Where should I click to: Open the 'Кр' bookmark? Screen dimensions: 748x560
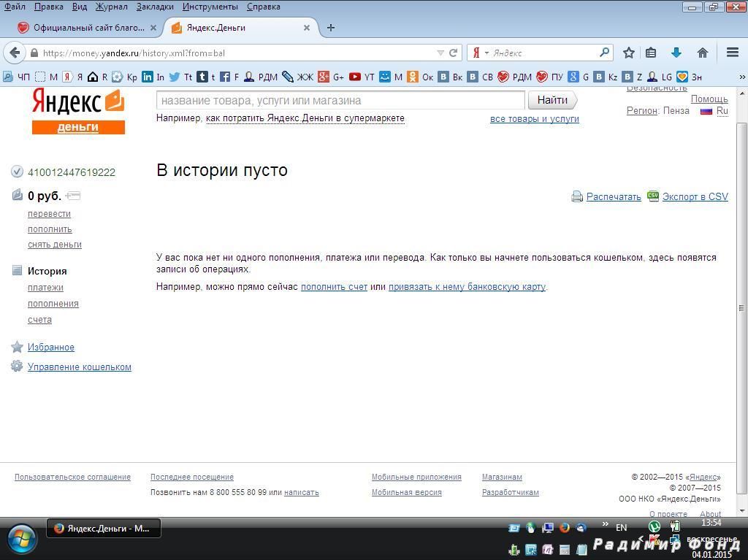124,77
